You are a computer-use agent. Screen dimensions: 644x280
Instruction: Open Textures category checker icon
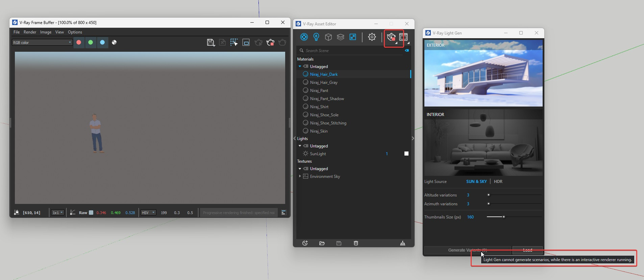(353, 37)
